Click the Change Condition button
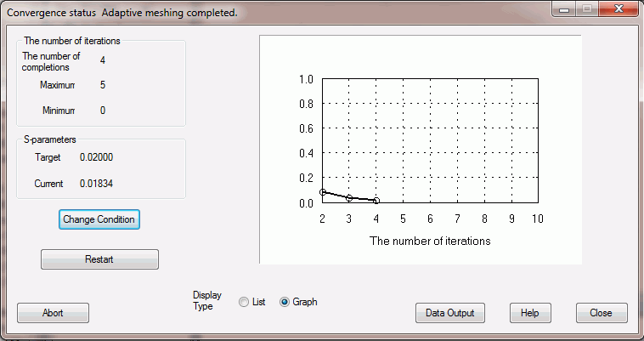Viewport: 644px width, 341px height. point(99,219)
